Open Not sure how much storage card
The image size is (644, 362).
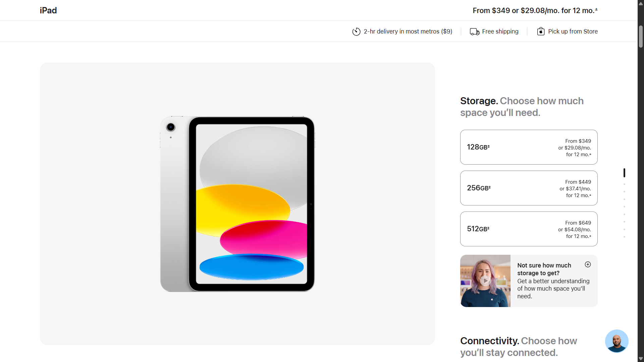pos(550,281)
